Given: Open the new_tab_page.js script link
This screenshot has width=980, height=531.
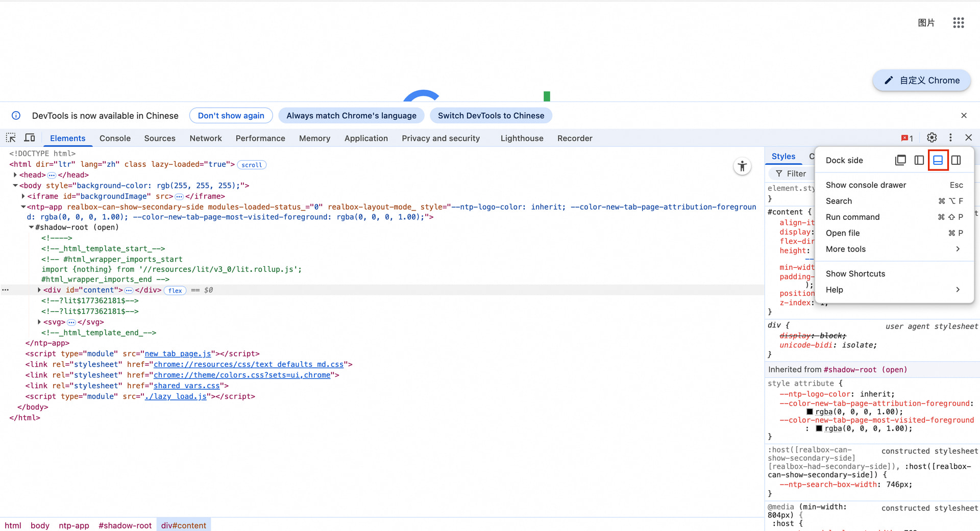Looking at the screenshot, I should coord(178,353).
